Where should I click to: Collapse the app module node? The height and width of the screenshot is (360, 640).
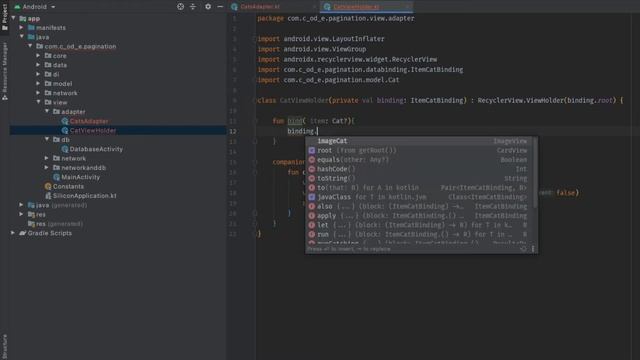coord(13,18)
